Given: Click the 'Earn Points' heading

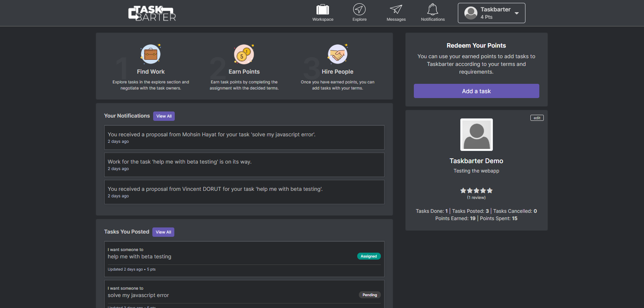Looking at the screenshot, I should [244, 72].
